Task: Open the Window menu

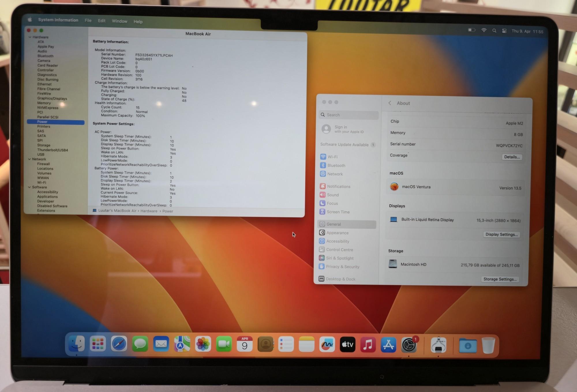Action: pyautogui.click(x=119, y=21)
